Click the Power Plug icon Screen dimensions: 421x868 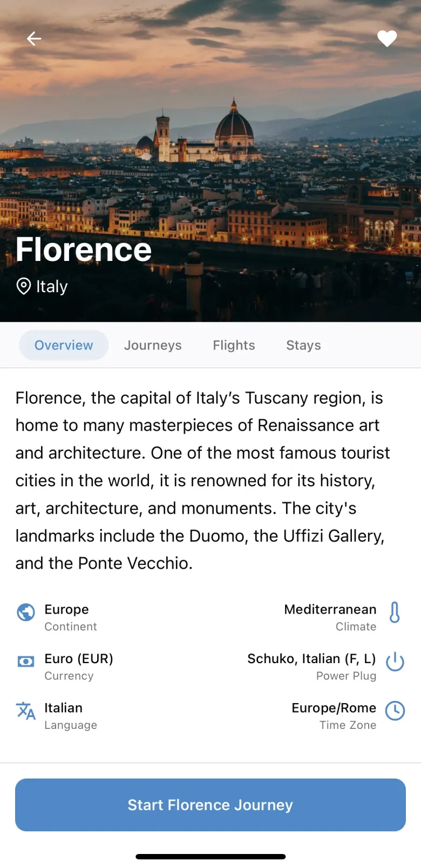395,662
